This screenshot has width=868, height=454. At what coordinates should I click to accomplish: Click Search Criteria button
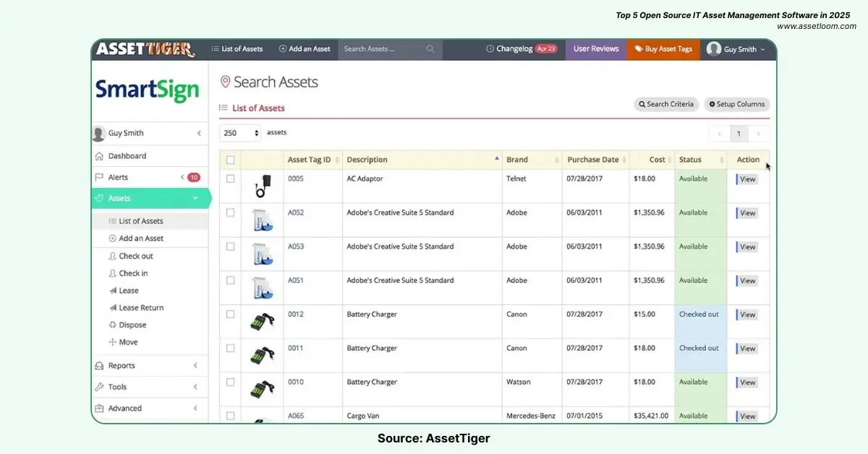(665, 104)
